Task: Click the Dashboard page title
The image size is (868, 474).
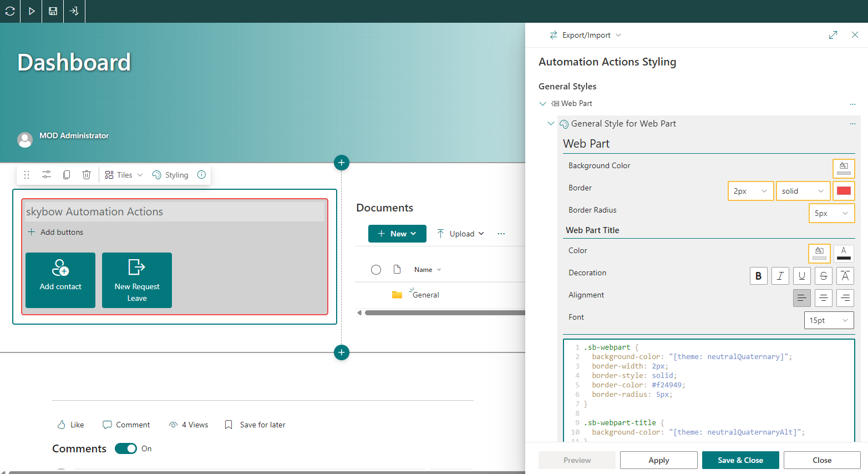Action: 74,62
